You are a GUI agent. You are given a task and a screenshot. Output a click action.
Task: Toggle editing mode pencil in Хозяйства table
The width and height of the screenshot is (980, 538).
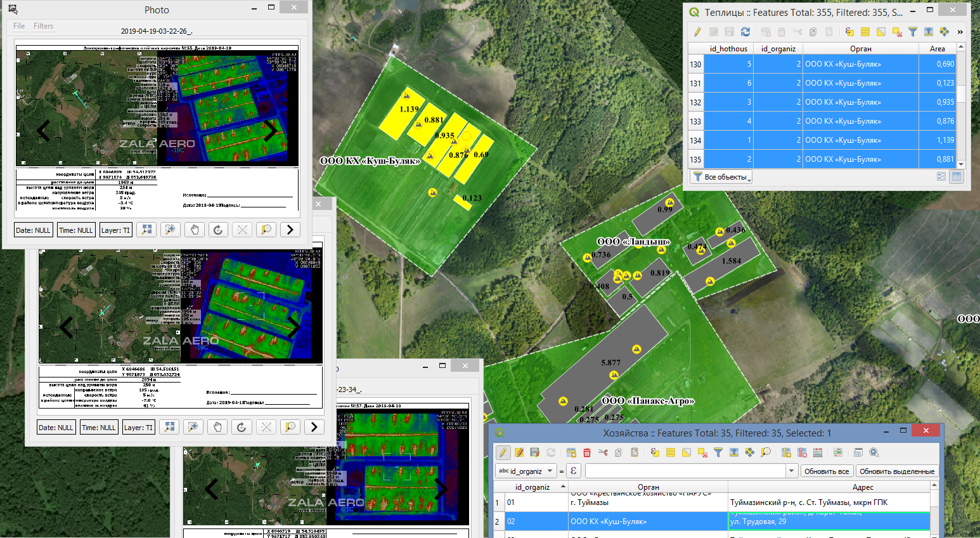502,452
